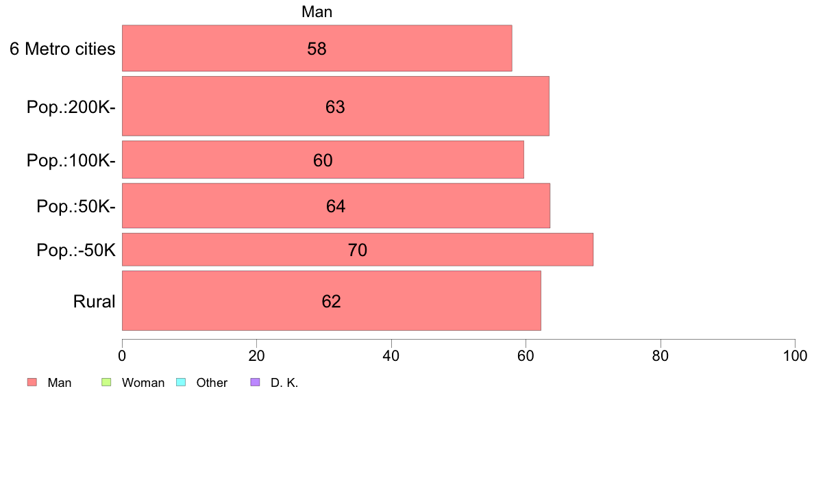The height and width of the screenshot is (504, 814).
Task: Click the 40 tick on x-axis
Action: tap(391, 355)
